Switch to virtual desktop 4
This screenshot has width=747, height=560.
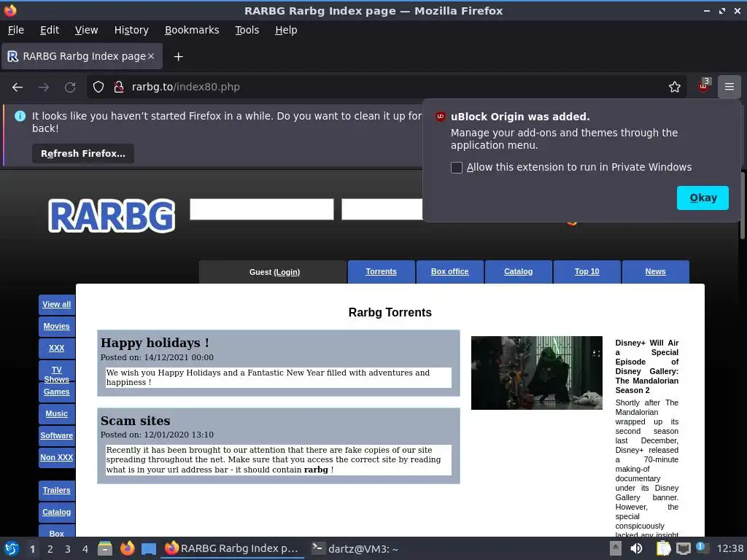[x=85, y=549]
